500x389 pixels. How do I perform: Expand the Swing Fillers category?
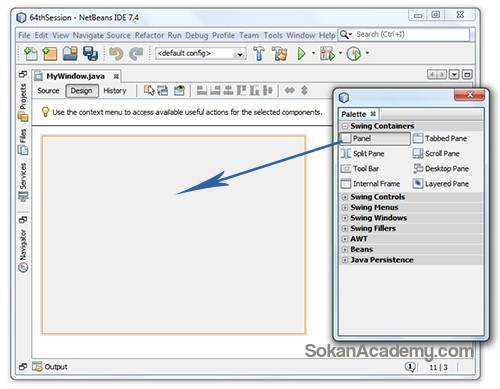pyautogui.click(x=345, y=228)
